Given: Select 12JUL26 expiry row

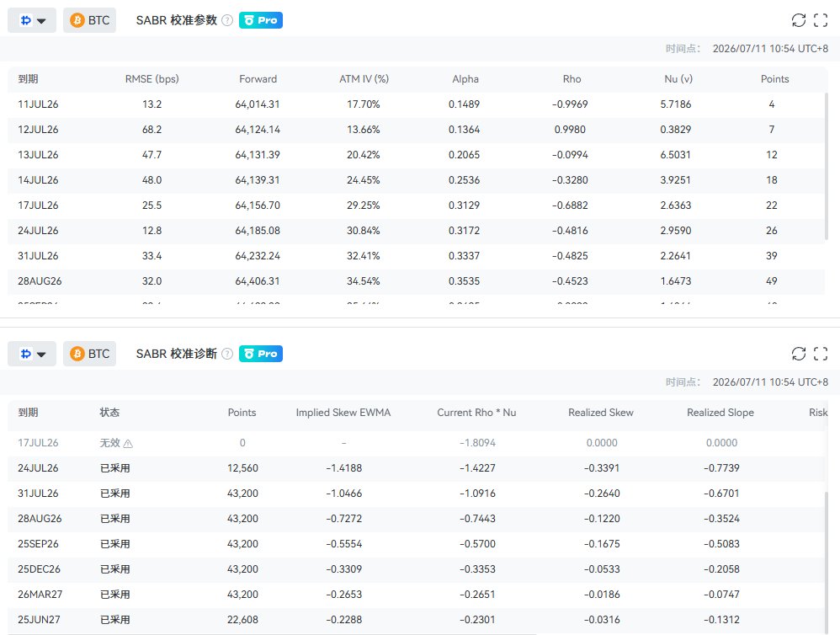Looking at the screenshot, I should [x=416, y=130].
